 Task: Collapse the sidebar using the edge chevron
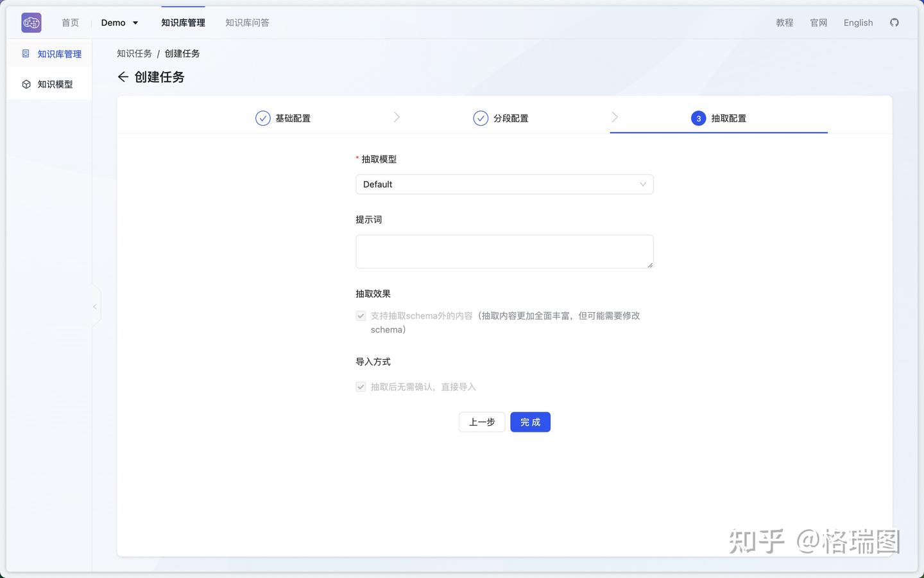pos(95,306)
